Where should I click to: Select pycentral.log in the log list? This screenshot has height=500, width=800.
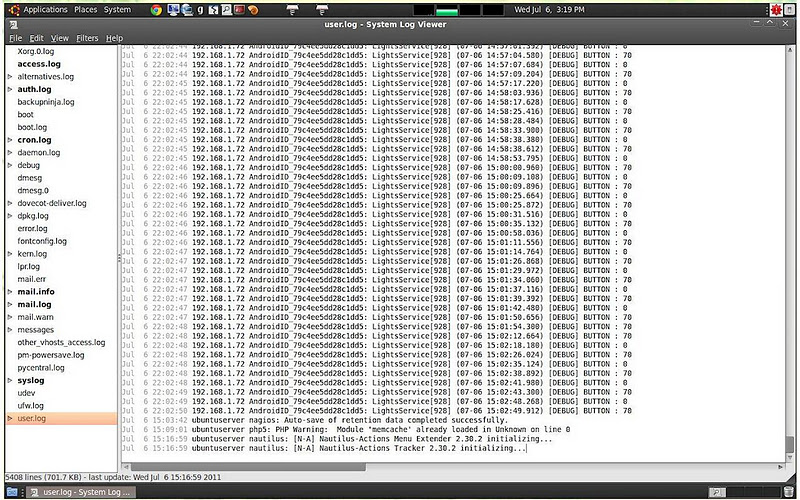point(41,368)
